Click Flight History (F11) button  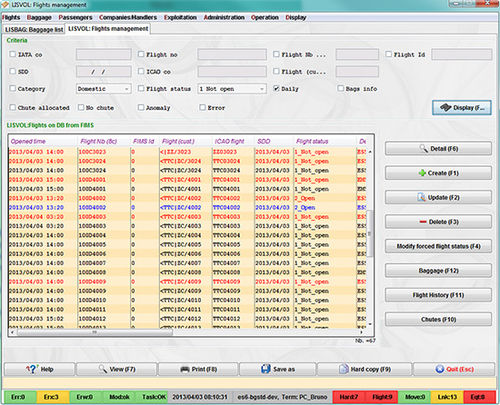coord(438,295)
